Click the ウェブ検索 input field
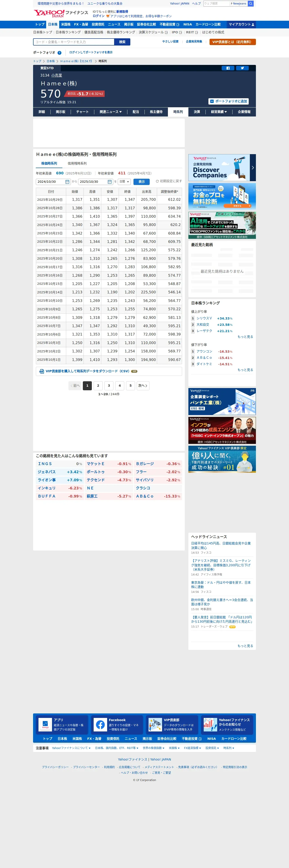The width and height of the screenshot is (289, 868). click(216, 4)
